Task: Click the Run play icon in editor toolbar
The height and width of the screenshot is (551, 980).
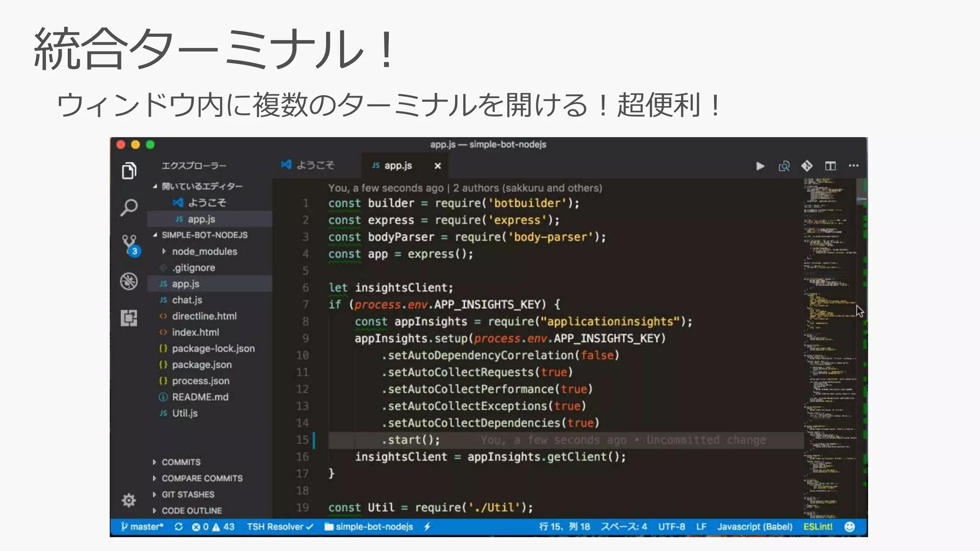Action: pos(760,166)
